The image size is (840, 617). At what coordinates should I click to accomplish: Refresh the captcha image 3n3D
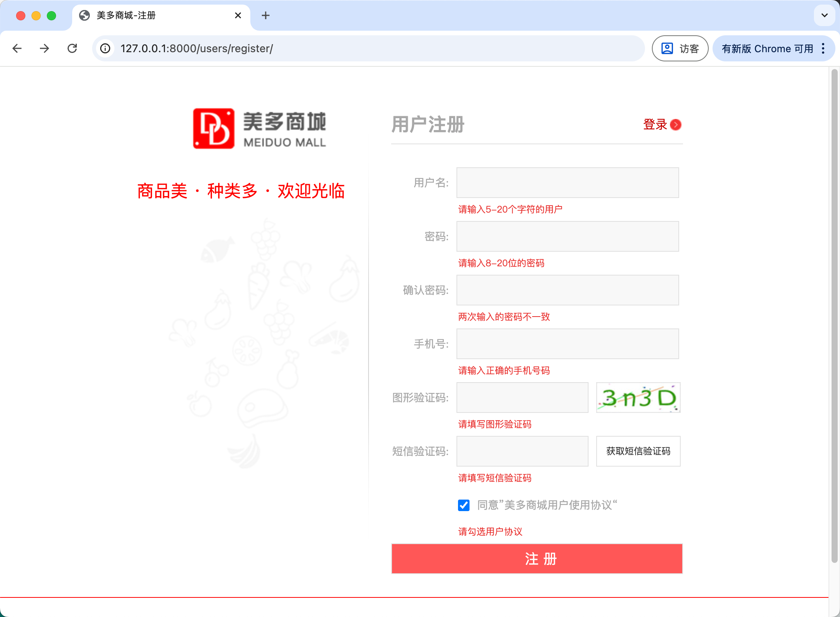638,398
